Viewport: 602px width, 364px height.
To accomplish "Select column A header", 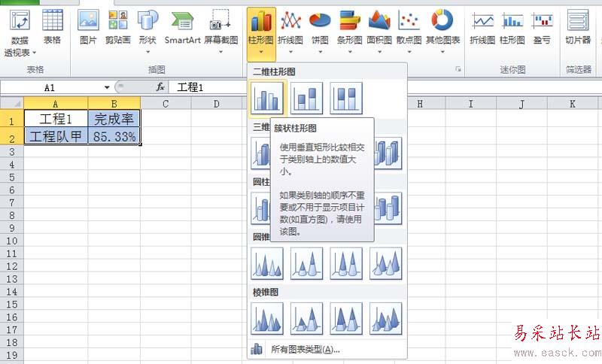I will coord(56,104).
